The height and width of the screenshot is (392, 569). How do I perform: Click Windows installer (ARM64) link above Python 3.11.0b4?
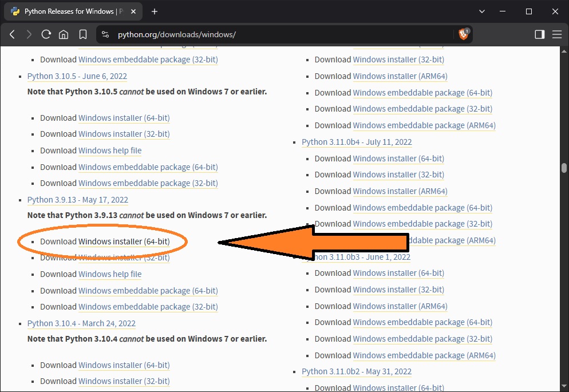(400, 76)
